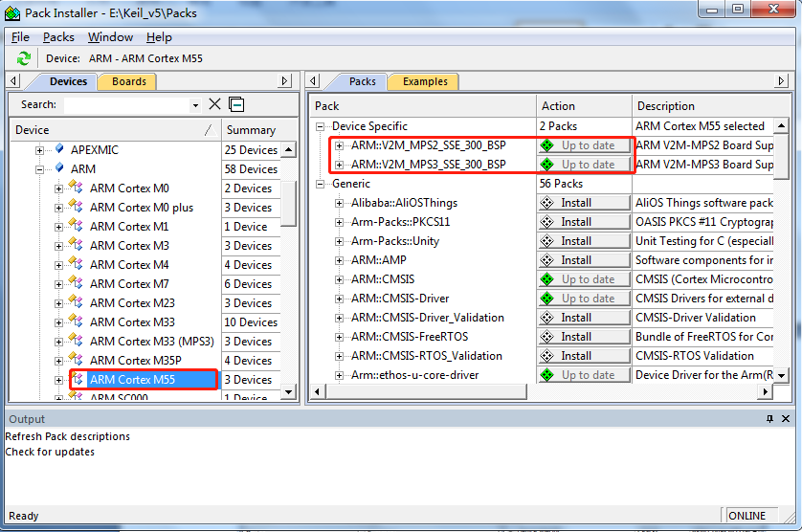Click packs list scroll right arrow
The image size is (802, 532).
coord(765,392)
